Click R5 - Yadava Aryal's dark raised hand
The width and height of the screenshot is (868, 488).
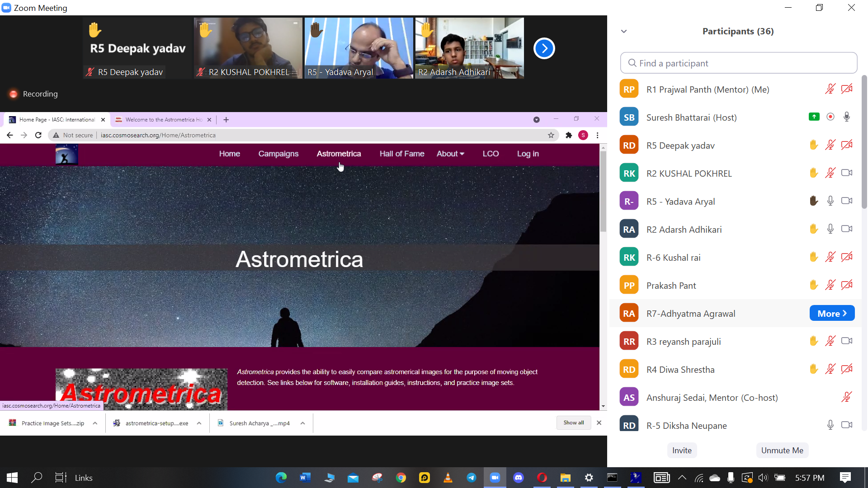[814, 201]
